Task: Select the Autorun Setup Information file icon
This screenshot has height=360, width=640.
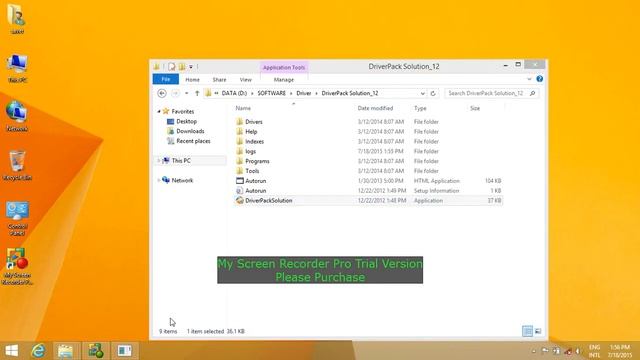Action: coord(240,191)
